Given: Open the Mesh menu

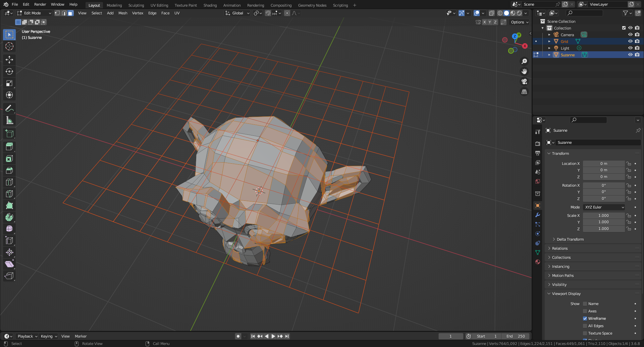Looking at the screenshot, I should [123, 13].
